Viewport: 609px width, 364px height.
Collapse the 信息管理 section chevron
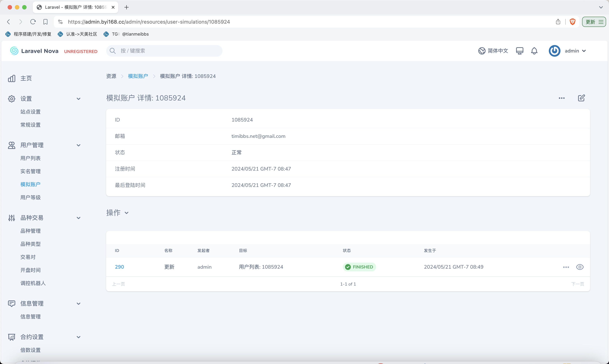(x=79, y=304)
